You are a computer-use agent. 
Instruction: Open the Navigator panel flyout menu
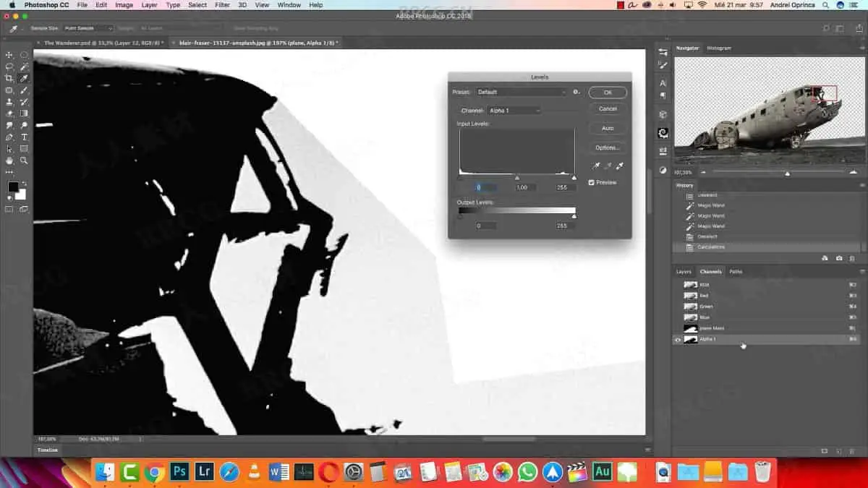click(x=861, y=48)
